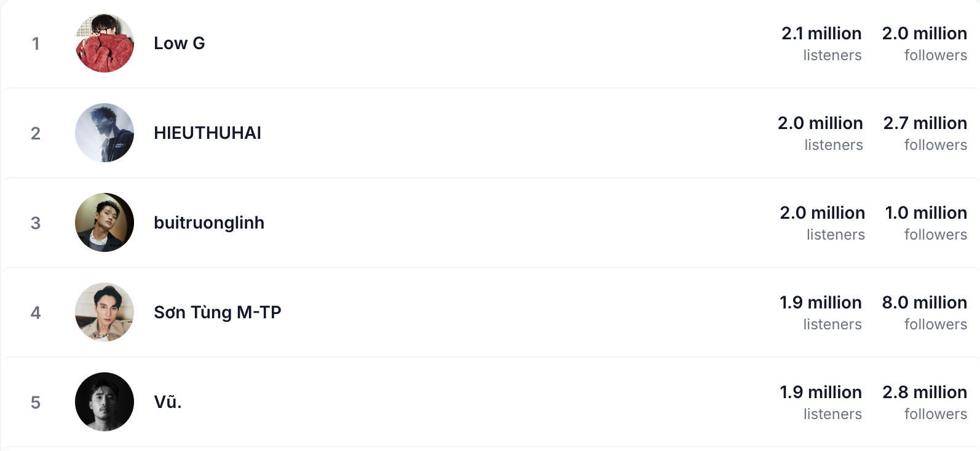Open the Low G artist name
Screen dimensions: 980x451
coord(179,43)
